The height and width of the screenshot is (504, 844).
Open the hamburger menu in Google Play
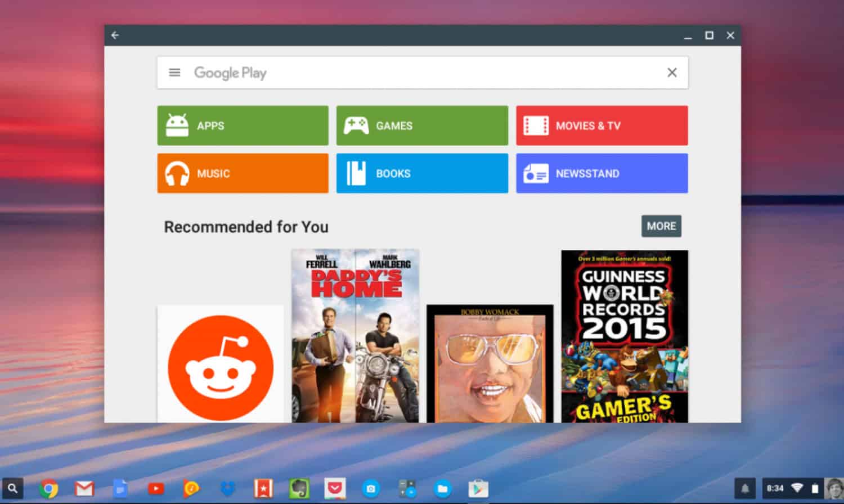tap(174, 73)
